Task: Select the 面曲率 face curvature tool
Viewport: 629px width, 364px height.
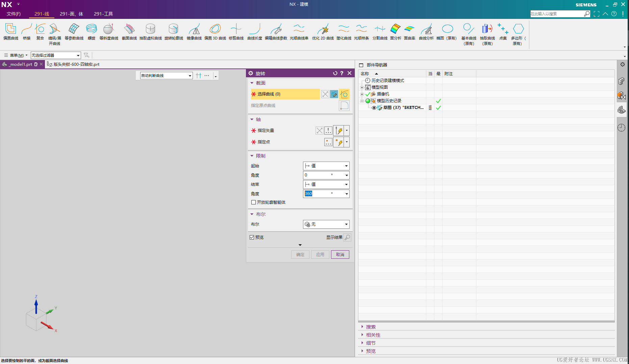Action: (409, 32)
